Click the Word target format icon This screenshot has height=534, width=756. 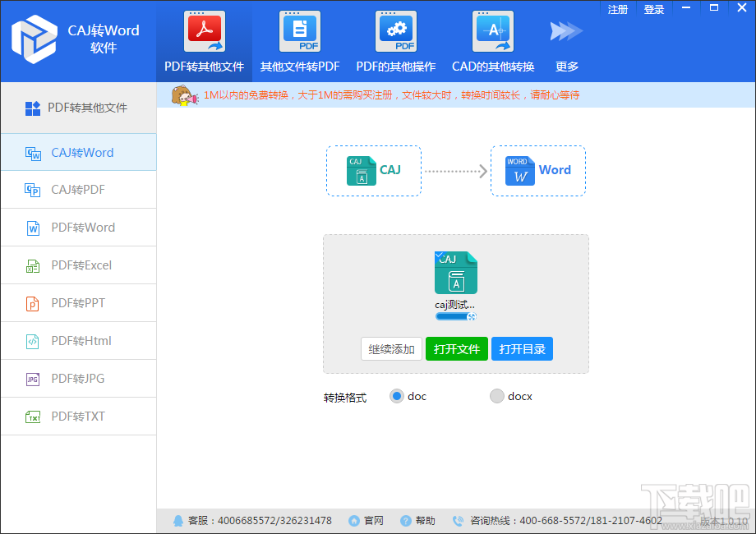tap(519, 171)
